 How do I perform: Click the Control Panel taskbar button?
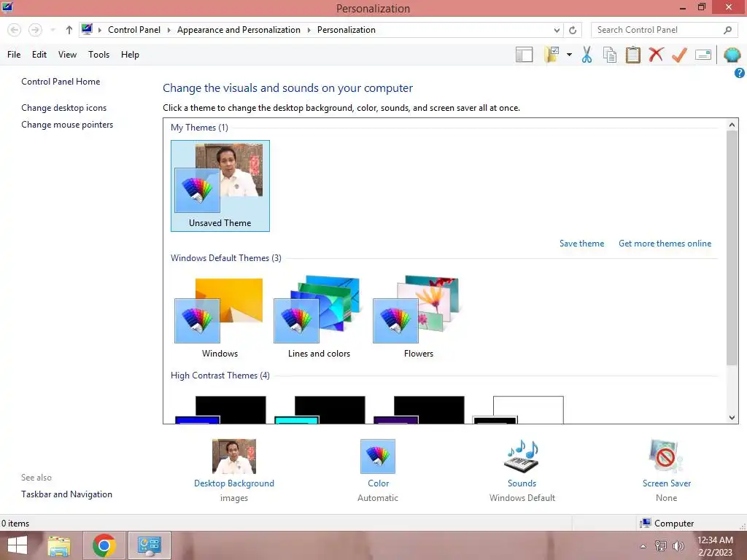click(149, 545)
